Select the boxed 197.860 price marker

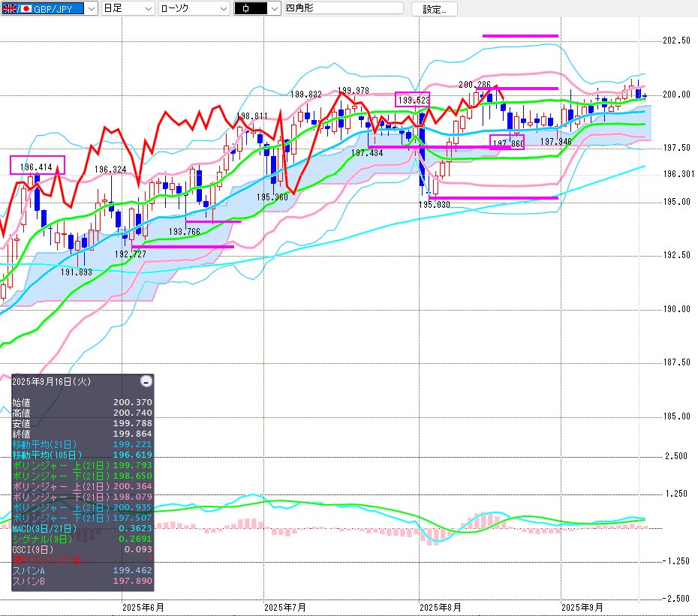tap(507, 143)
